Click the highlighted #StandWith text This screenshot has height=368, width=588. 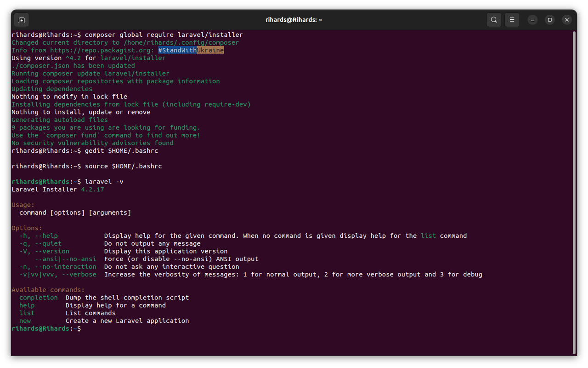tap(177, 50)
